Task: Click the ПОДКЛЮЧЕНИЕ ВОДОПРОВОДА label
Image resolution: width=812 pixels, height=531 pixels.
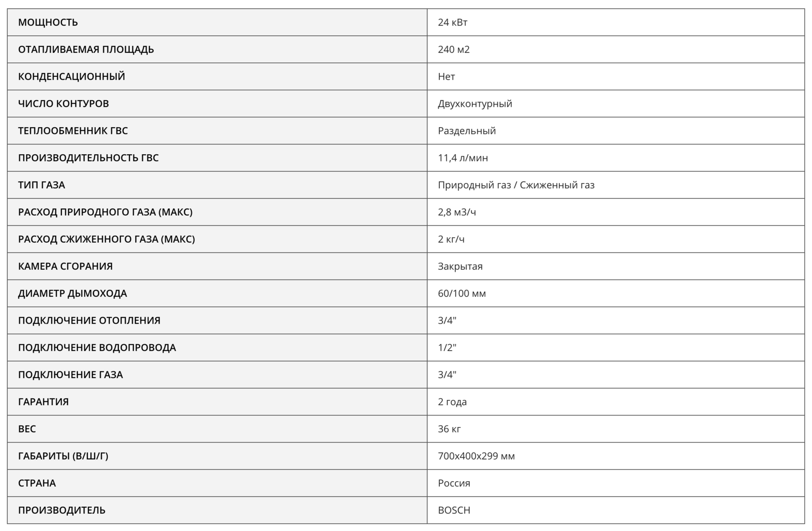Action: click(x=97, y=347)
